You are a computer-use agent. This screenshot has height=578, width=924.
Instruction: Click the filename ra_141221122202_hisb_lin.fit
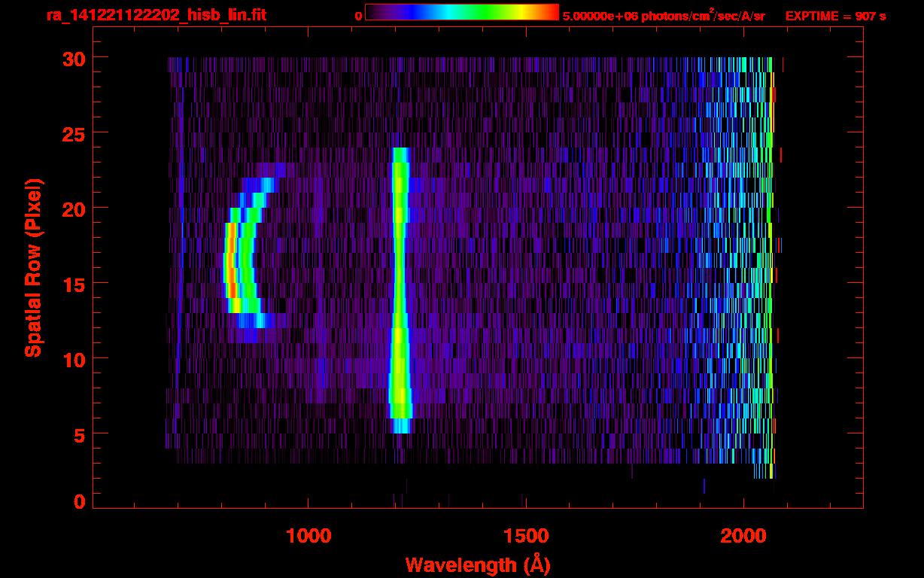[x=156, y=15]
